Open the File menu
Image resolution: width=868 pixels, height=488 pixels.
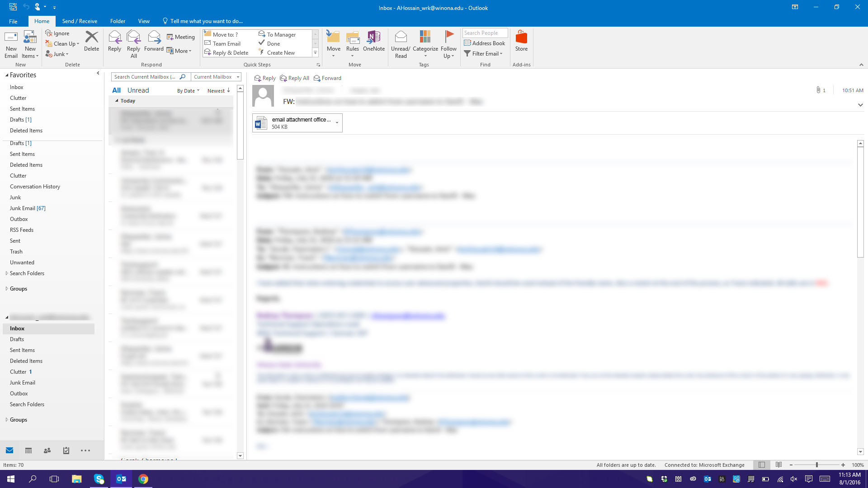pos(13,21)
